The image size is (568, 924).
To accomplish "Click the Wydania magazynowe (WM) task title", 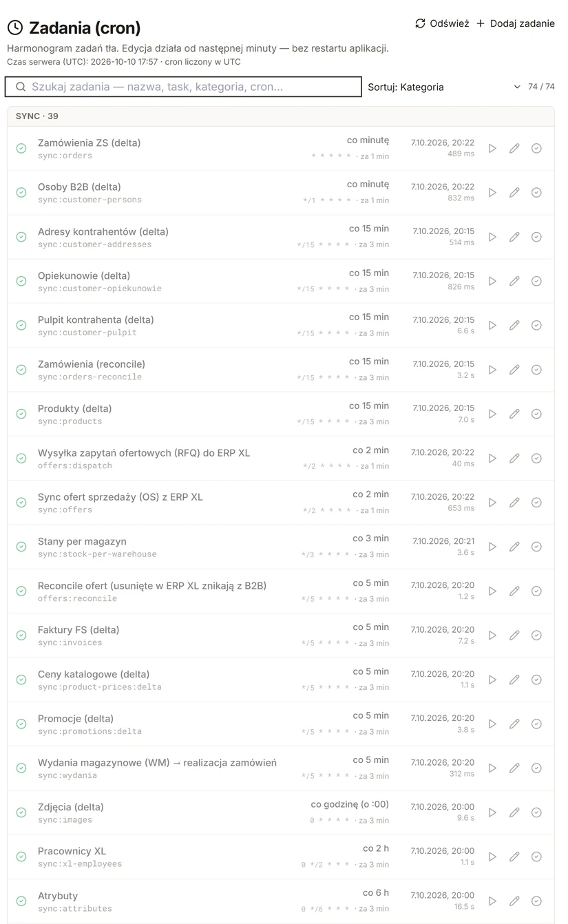I will 157,763.
